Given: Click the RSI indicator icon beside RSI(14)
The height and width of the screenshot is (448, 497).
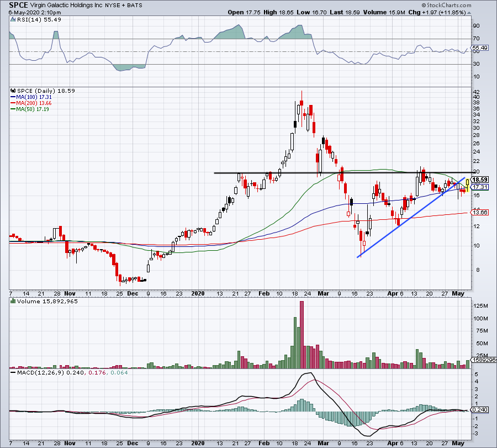Looking at the screenshot, I should [x=13, y=20].
